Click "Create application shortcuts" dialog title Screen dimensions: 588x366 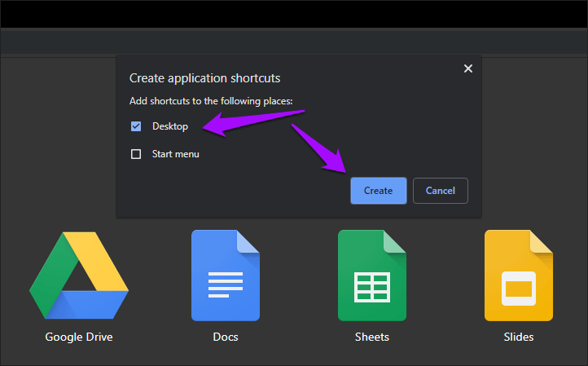(x=204, y=78)
